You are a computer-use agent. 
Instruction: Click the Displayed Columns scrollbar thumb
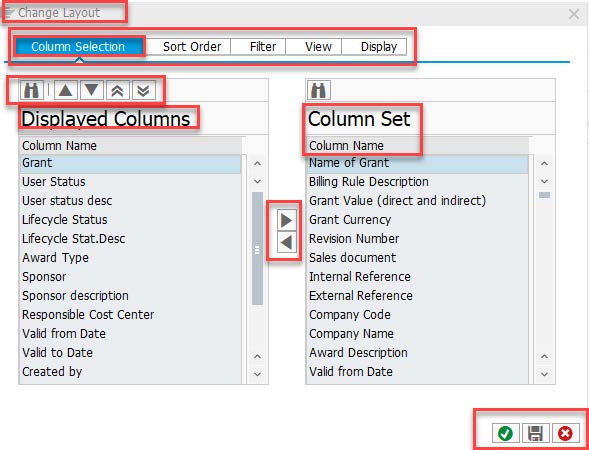(257, 249)
